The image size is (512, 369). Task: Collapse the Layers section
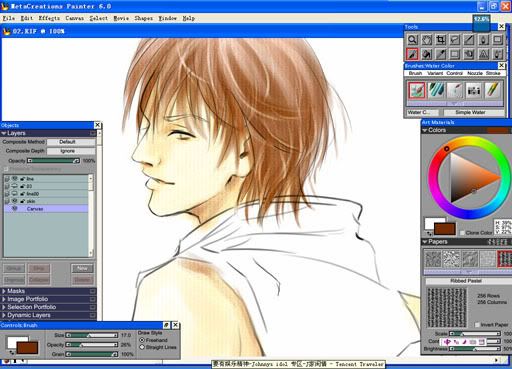(4, 133)
